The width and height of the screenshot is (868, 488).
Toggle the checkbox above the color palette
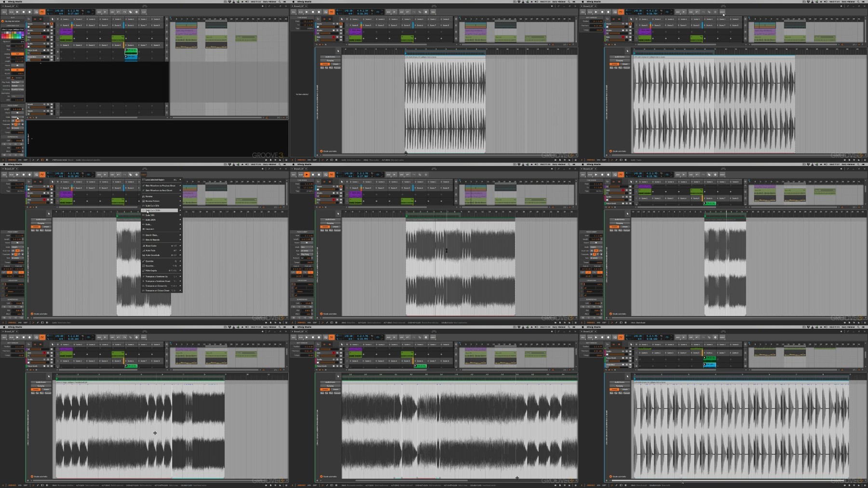2,21
